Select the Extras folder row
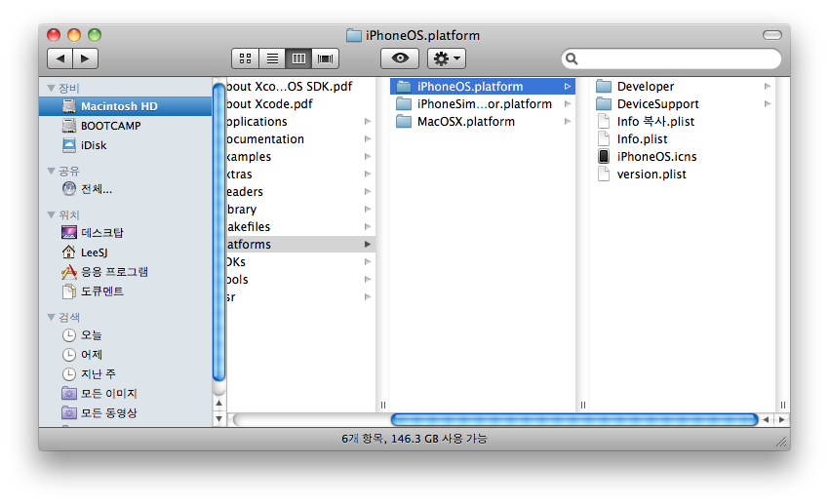The image size is (829, 504). pyautogui.click(x=300, y=174)
